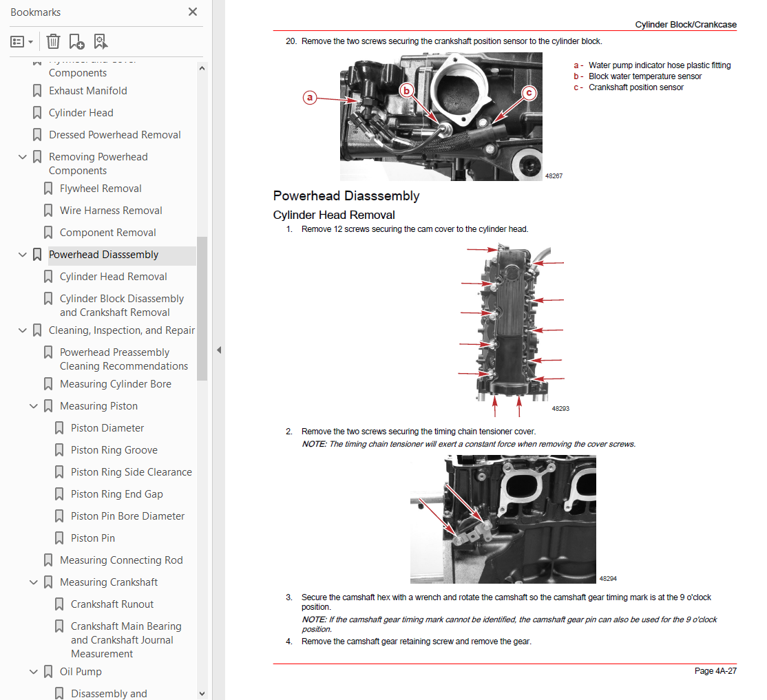Select Removing Powerhead Components bookmark

pyautogui.click(x=98, y=164)
